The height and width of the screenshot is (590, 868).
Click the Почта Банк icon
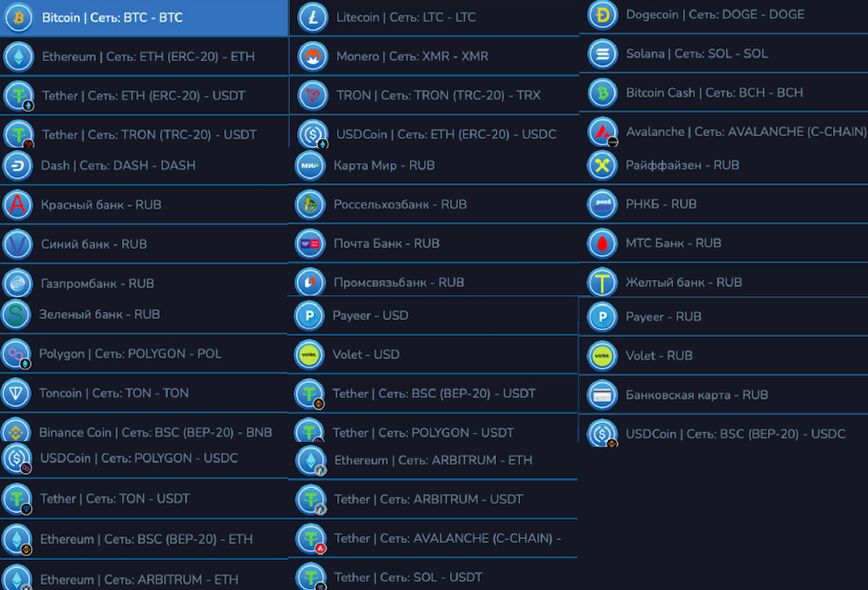pos(310,243)
